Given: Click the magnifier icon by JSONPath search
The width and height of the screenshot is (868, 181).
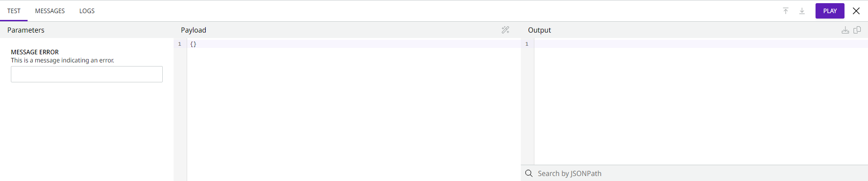Looking at the screenshot, I should [x=529, y=173].
